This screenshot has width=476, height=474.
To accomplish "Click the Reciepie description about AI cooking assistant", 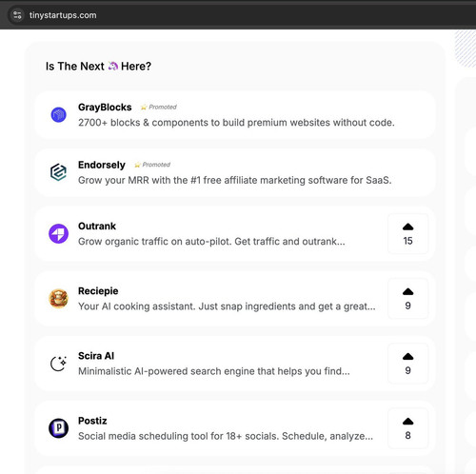I will pos(227,306).
